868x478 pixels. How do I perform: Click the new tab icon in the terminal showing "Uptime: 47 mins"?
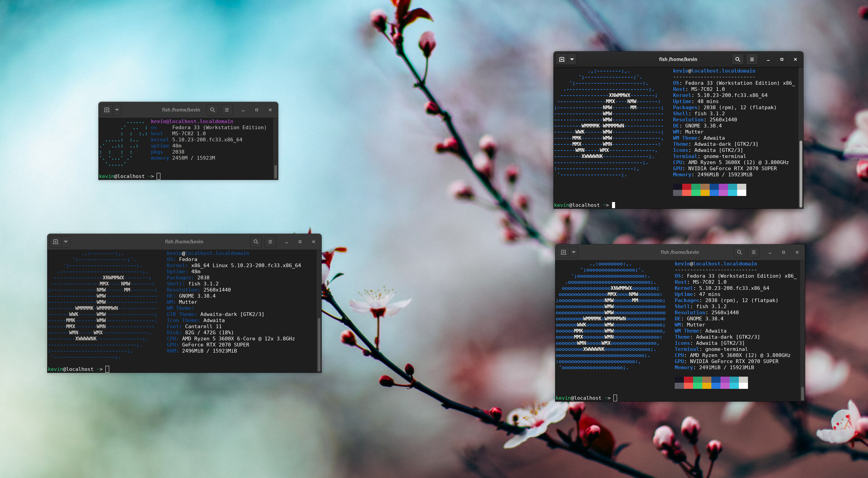tap(563, 252)
